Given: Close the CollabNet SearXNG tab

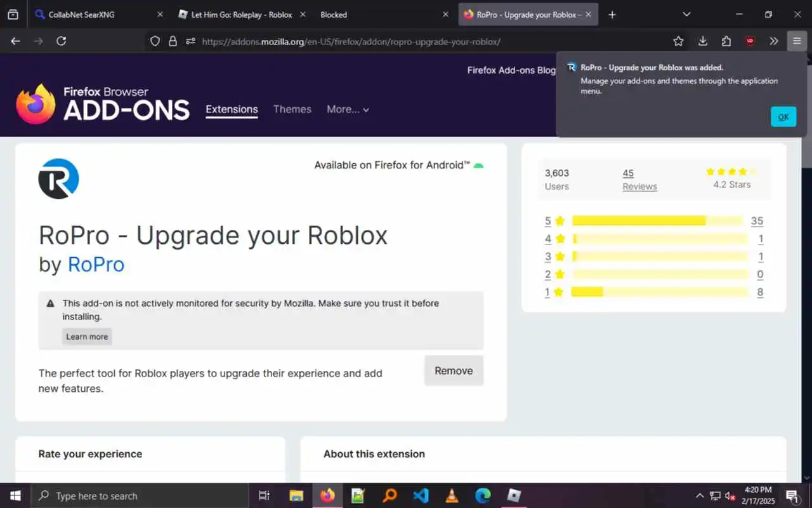Looking at the screenshot, I should pyautogui.click(x=159, y=14).
